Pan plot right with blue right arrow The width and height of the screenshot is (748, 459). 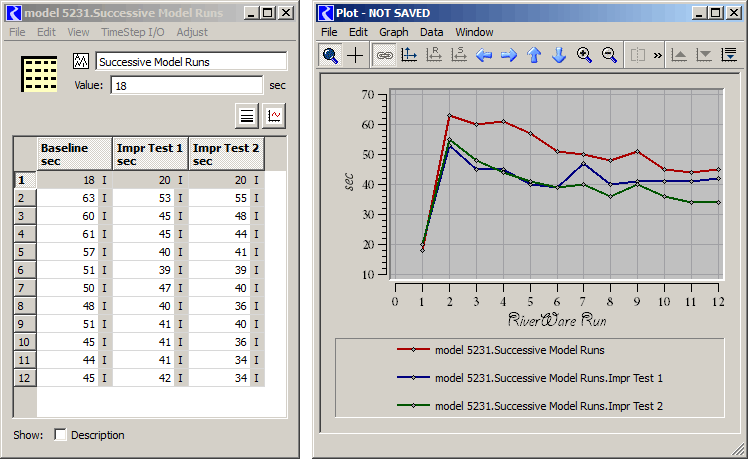(509, 55)
